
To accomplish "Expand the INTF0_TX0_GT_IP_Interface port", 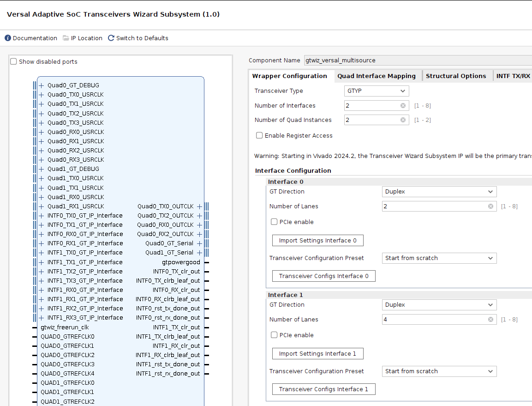I will [42, 216].
